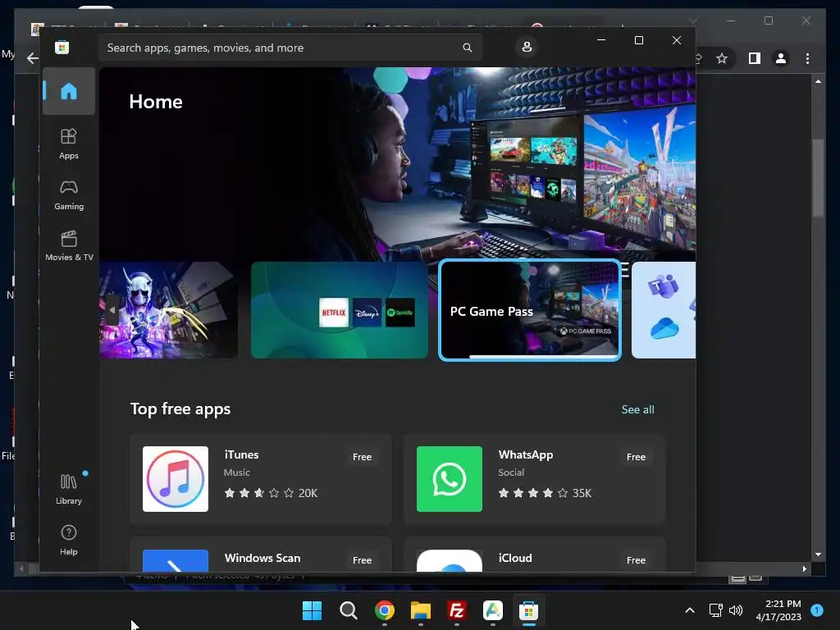The image size is (840, 630).
Task: Click the network icon in system tray
Action: [x=715, y=610]
